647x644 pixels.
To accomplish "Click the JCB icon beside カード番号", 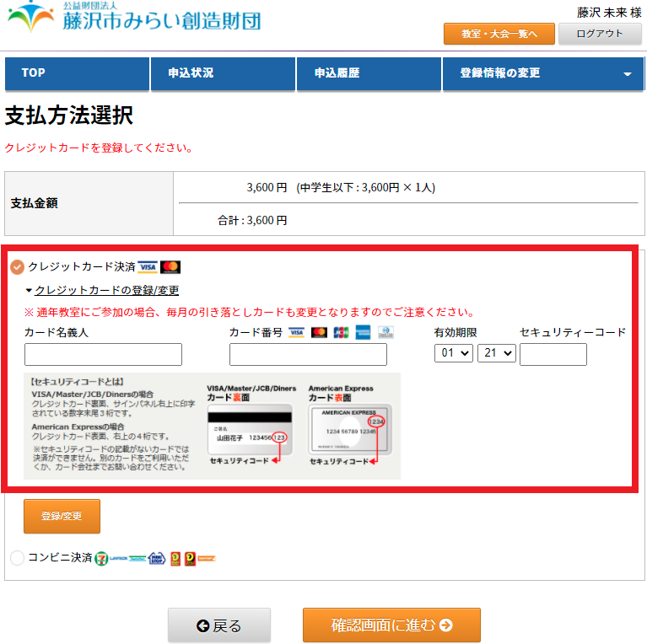I will tap(341, 332).
